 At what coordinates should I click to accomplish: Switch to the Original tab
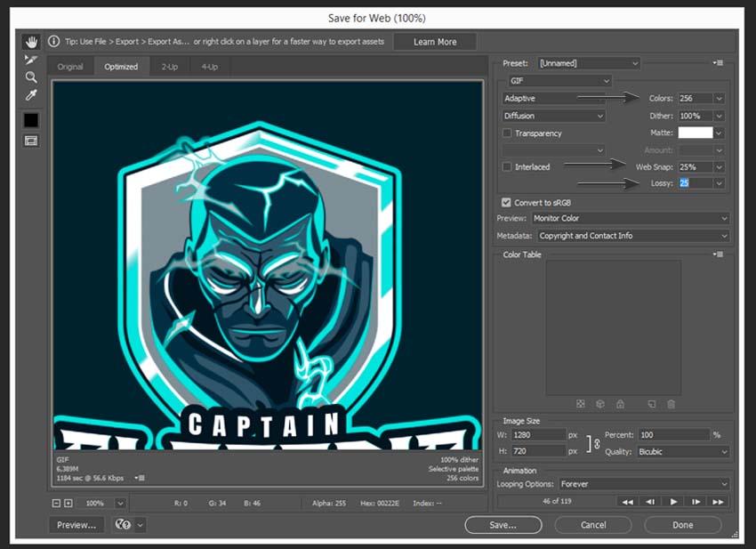point(70,67)
